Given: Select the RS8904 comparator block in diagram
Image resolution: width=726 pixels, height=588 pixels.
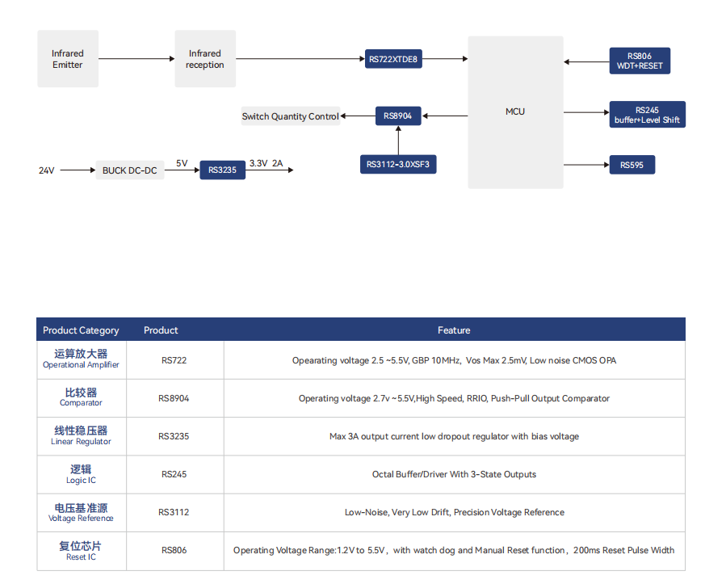Looking at the screenshot, I should tap(397, 116).
